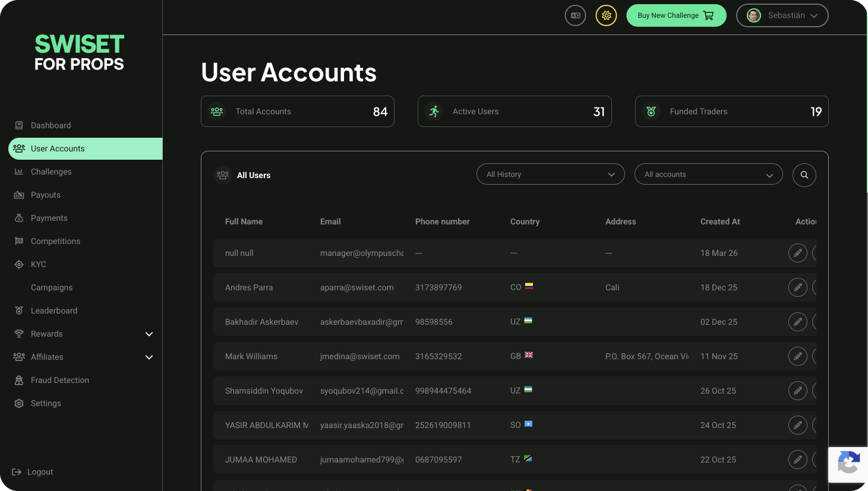Click the Leaderboard medal icon
Image resolution: width=868 pixels, height=491 pixels.
[x=19, y=311]
